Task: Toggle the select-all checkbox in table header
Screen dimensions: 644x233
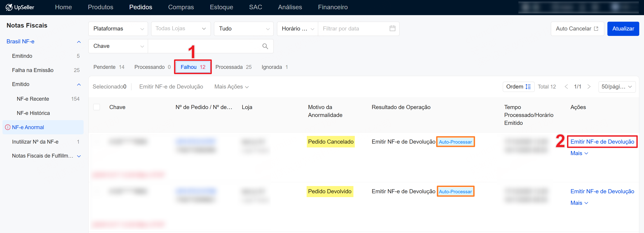Action: 96,107
